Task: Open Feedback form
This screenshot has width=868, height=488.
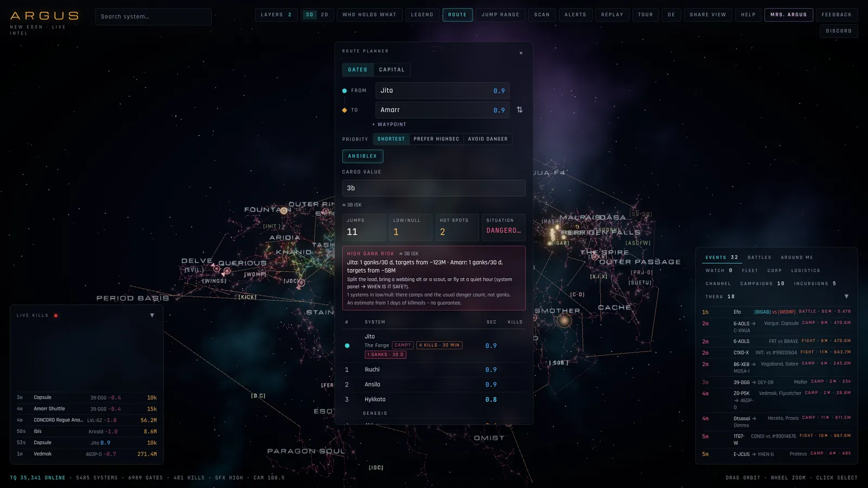Action: [x=837, y=15]
